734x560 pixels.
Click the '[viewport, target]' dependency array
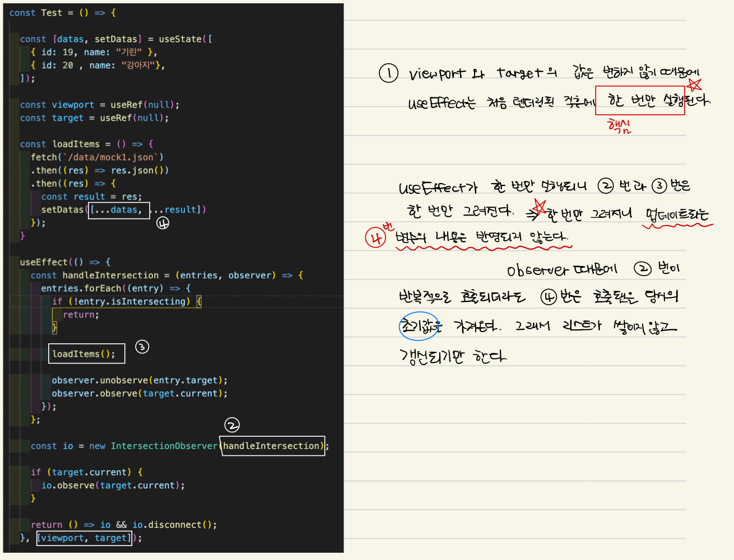click(x=84, y=538)
